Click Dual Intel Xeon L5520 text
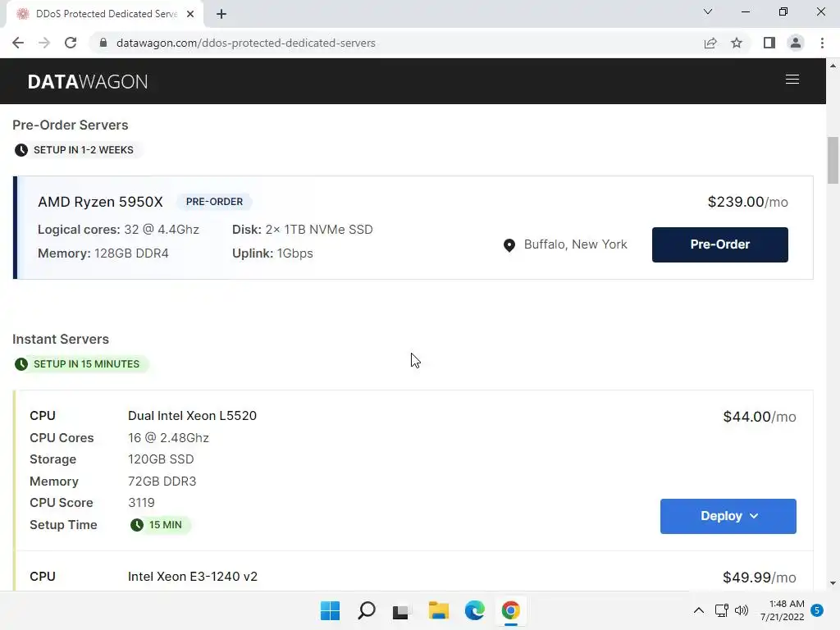840x630 pixels. [x=192, y=416]
